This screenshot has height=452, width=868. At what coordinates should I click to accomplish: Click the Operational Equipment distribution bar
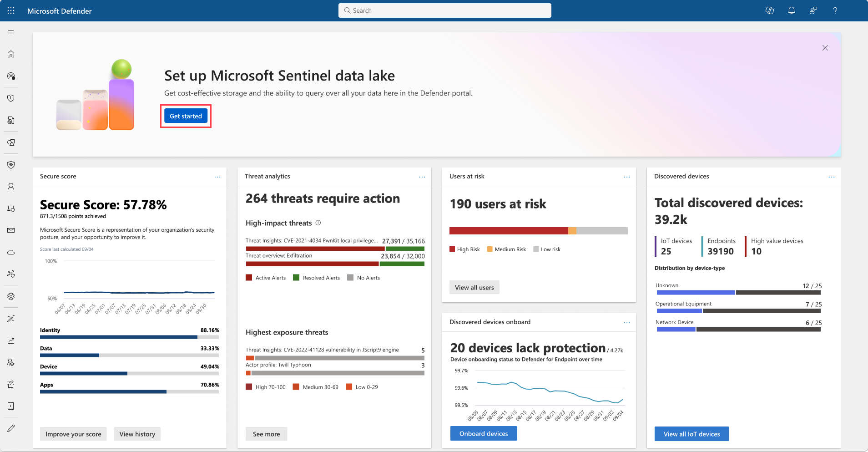(738, 311)
